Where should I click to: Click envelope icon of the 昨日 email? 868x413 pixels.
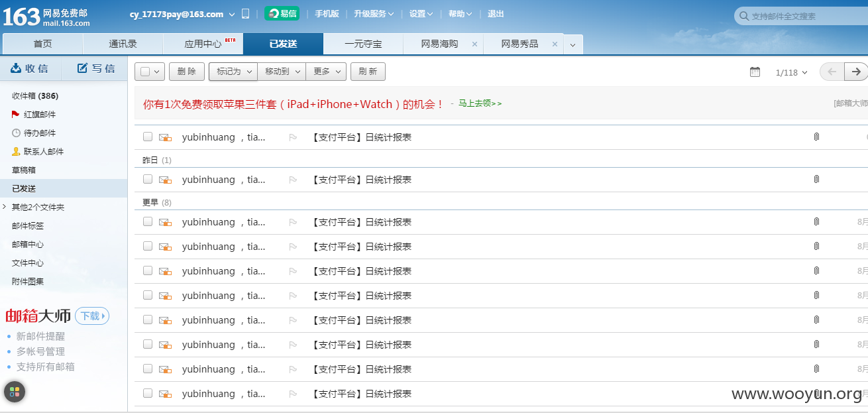pyautogui.click(x=165, y=180)
